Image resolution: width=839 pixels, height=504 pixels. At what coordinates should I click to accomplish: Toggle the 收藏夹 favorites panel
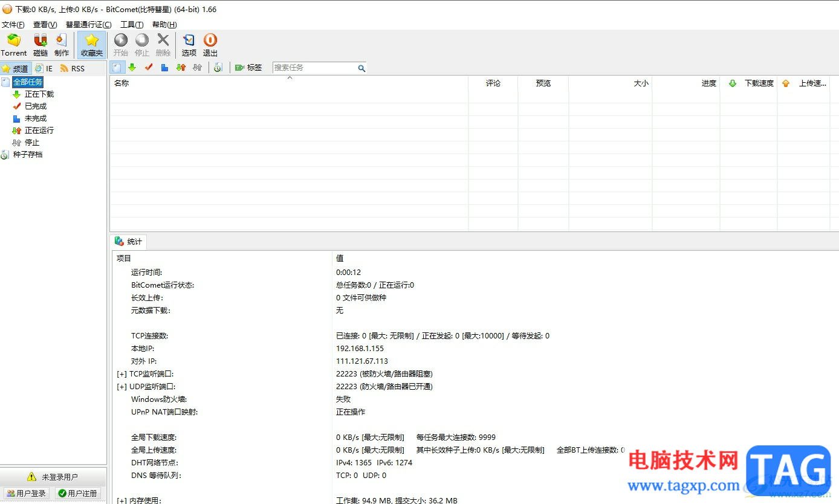92,45
